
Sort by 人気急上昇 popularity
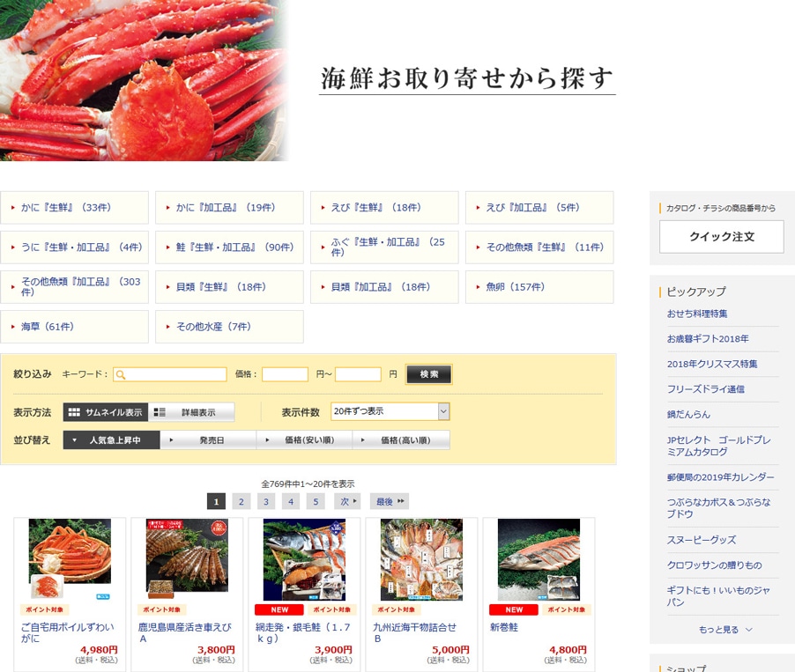click(111, 439)
